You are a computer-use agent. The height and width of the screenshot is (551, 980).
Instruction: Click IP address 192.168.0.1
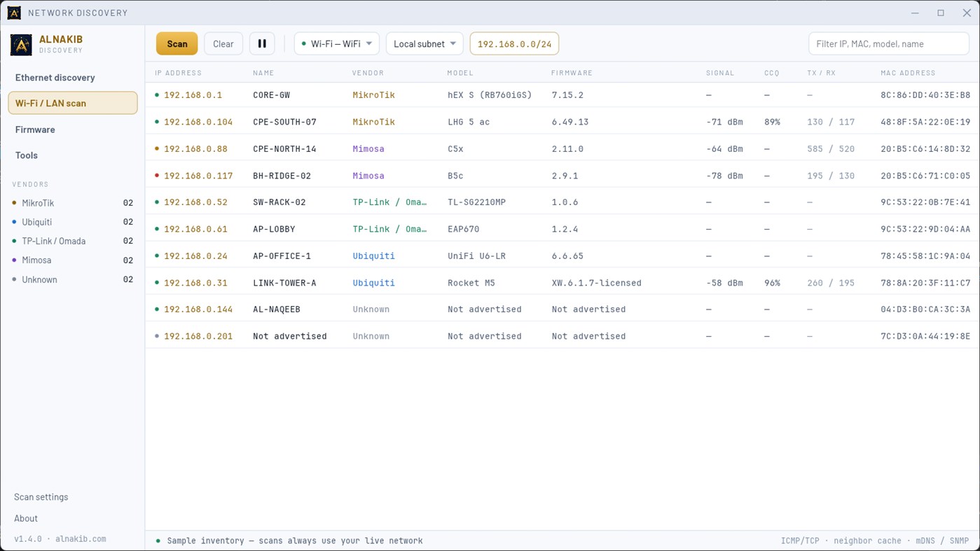193,95
